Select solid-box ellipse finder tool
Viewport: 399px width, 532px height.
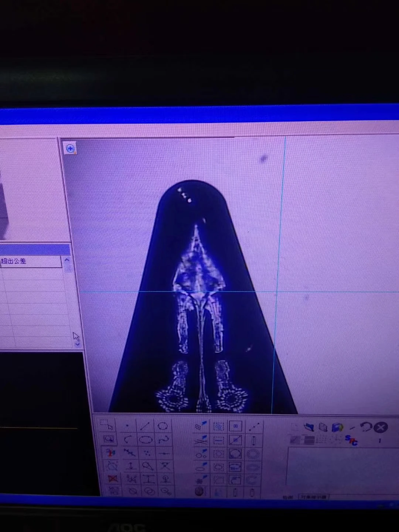pos(235,467)
